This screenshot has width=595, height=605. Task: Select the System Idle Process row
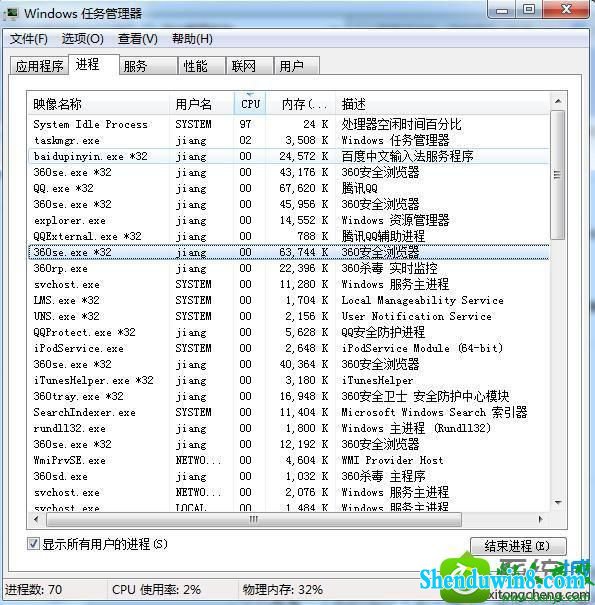(288, 124)
